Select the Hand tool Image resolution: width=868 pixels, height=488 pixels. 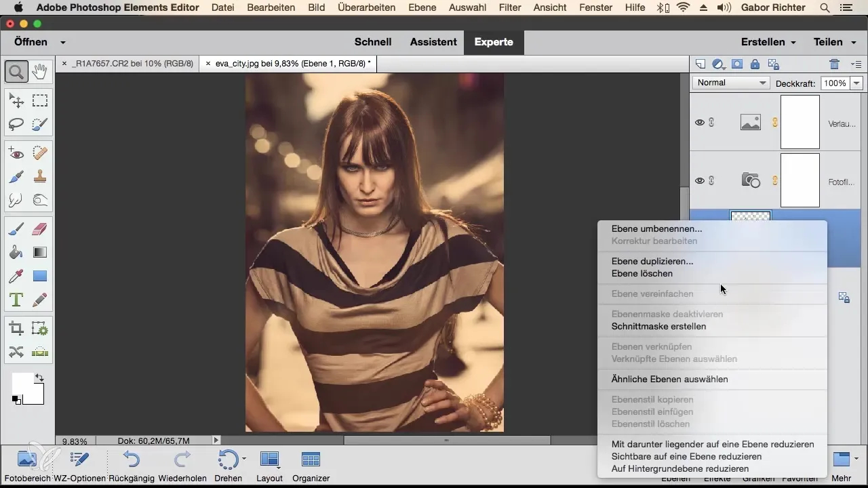[x=40, y=70]
